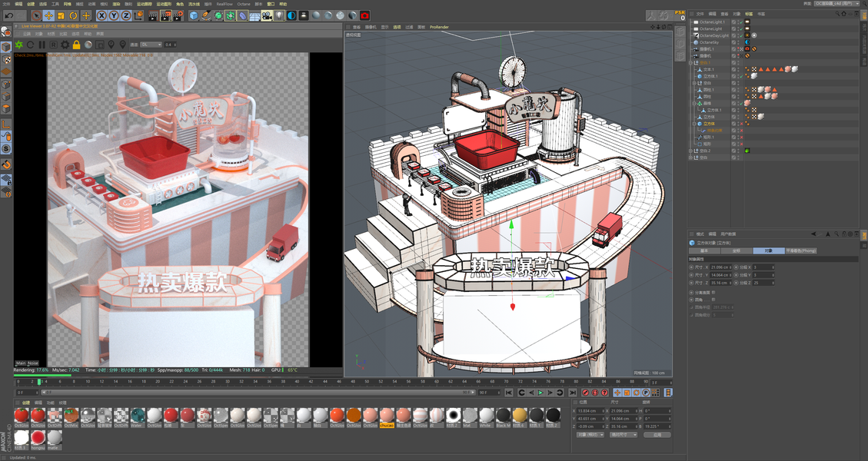Toggle Z axis lock
Viewport: 868px width, 461px height.
coord(126,15)
